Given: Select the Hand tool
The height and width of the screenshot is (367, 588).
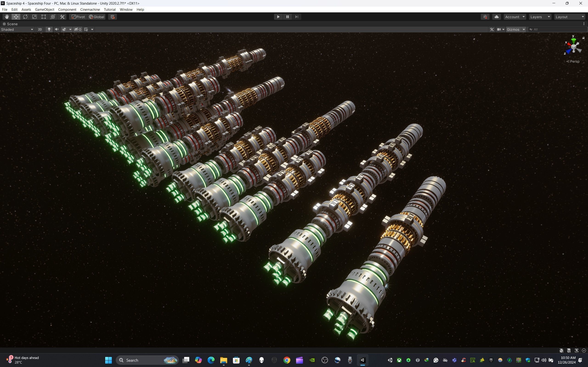Looking at the screenshot, I should [x=7, y=17].
